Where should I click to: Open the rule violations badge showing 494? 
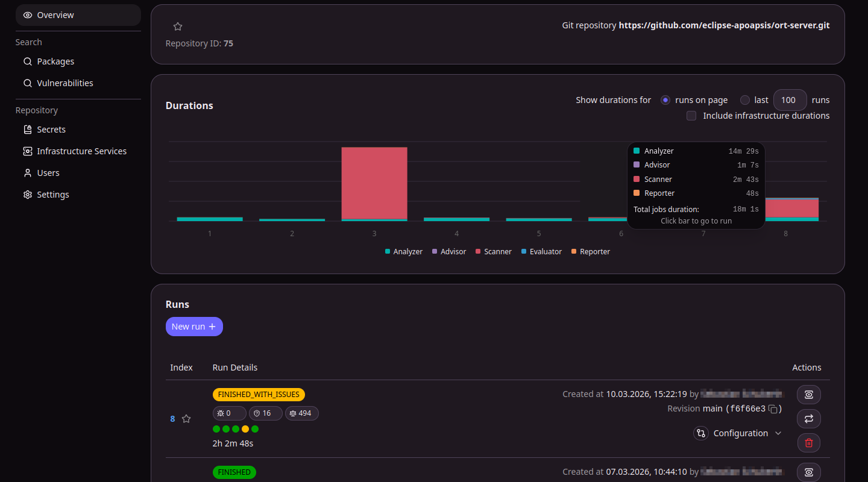point(302,413)
